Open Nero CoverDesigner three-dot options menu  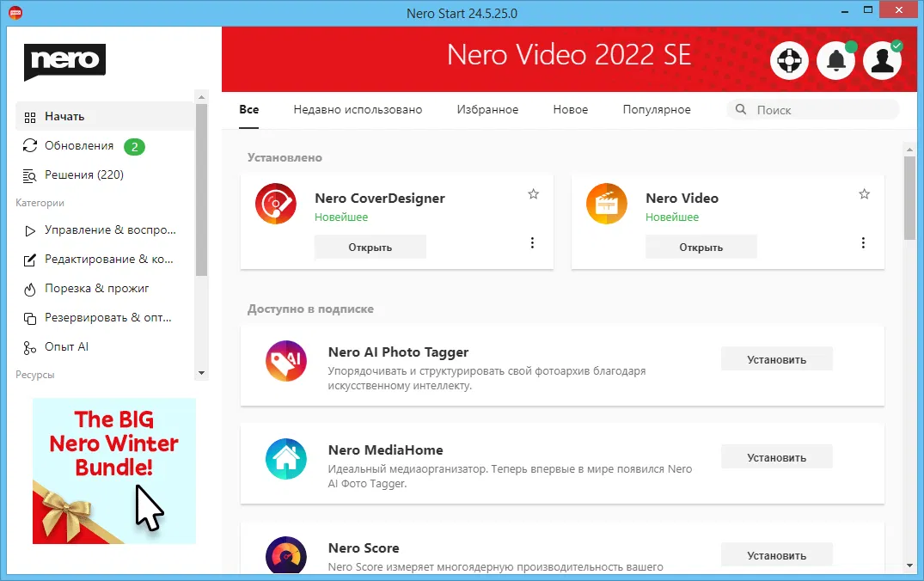[532, 242]
